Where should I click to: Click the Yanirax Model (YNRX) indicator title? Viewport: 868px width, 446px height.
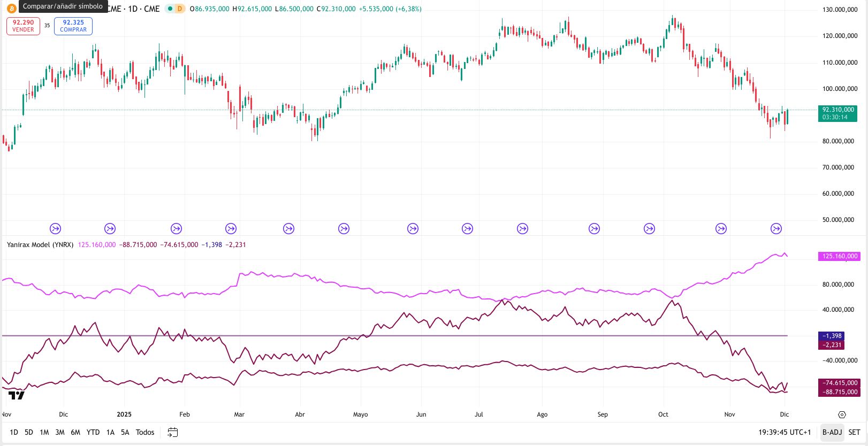[40, 244]
